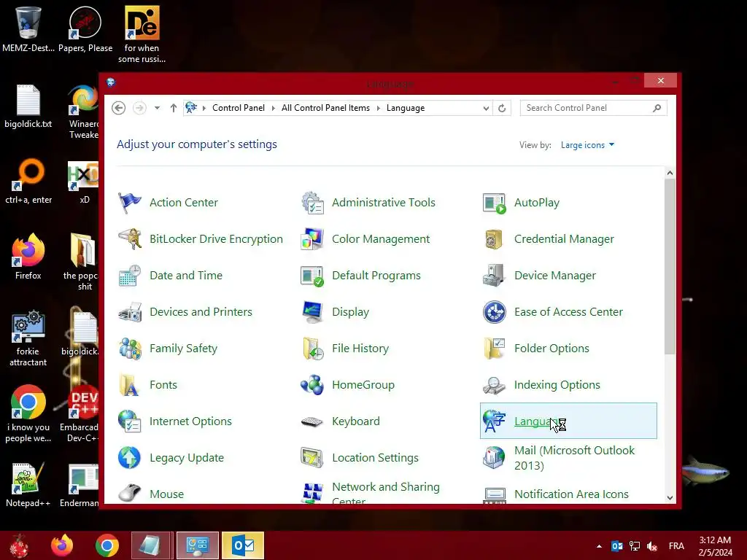Image resolution: width=747 pixels, height=560 pixels.
Task: Expand chevron before Control Panel breadcrumb
Action: coord(204,109)
